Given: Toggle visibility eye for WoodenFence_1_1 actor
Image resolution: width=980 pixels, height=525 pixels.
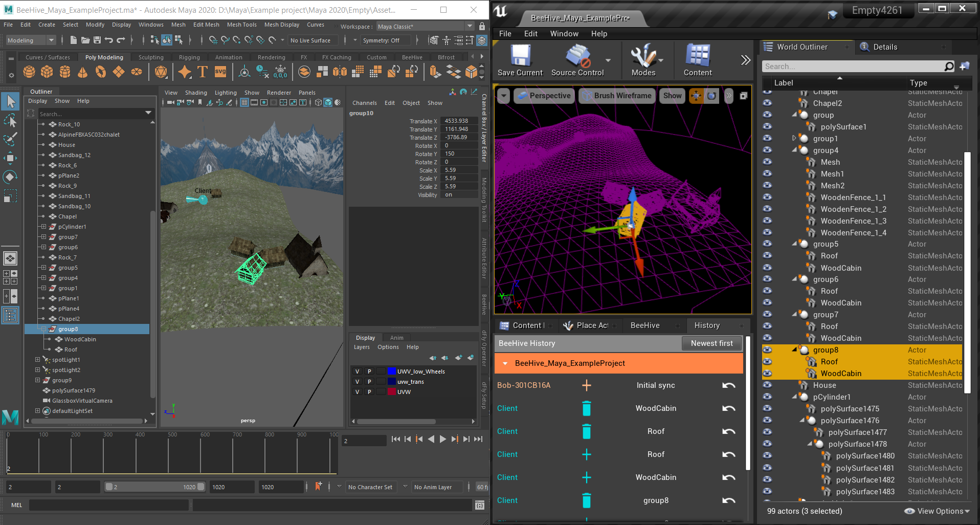Looking at the screenshot, I should coord(767,197).
